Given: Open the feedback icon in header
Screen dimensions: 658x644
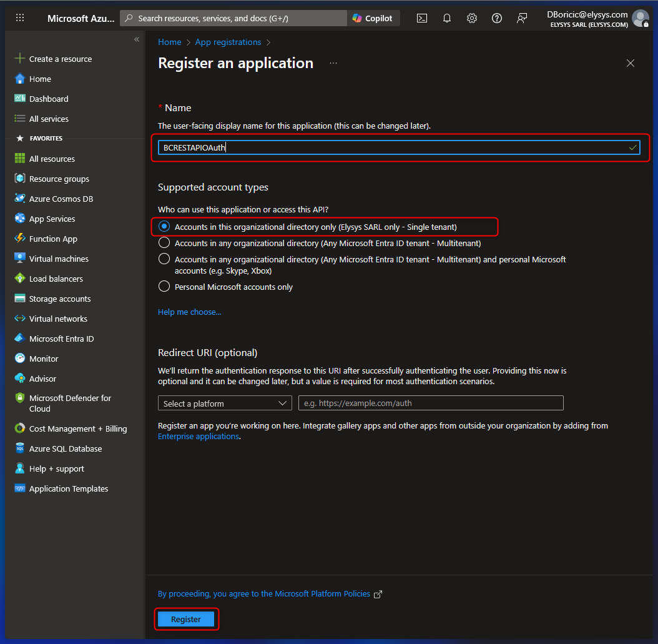Looking at the screenshot, I should [522, 18].
